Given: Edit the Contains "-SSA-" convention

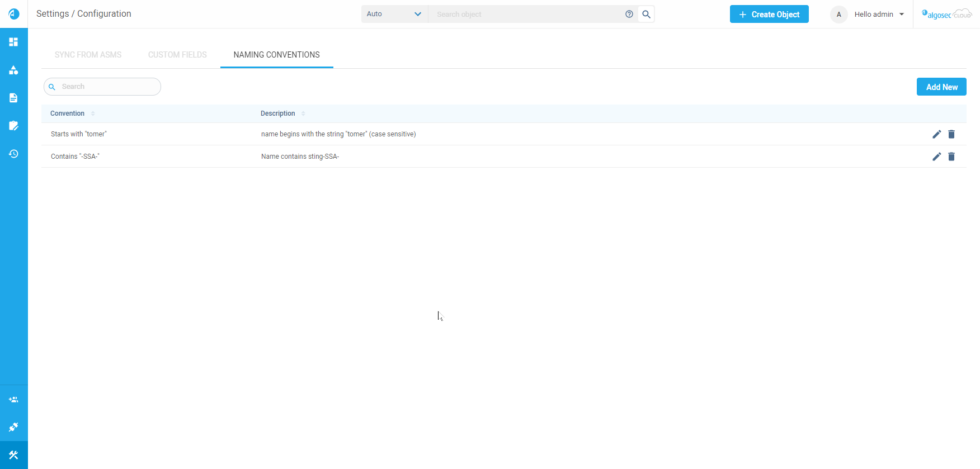Looking at the screenshot, I should click(936, 157).
